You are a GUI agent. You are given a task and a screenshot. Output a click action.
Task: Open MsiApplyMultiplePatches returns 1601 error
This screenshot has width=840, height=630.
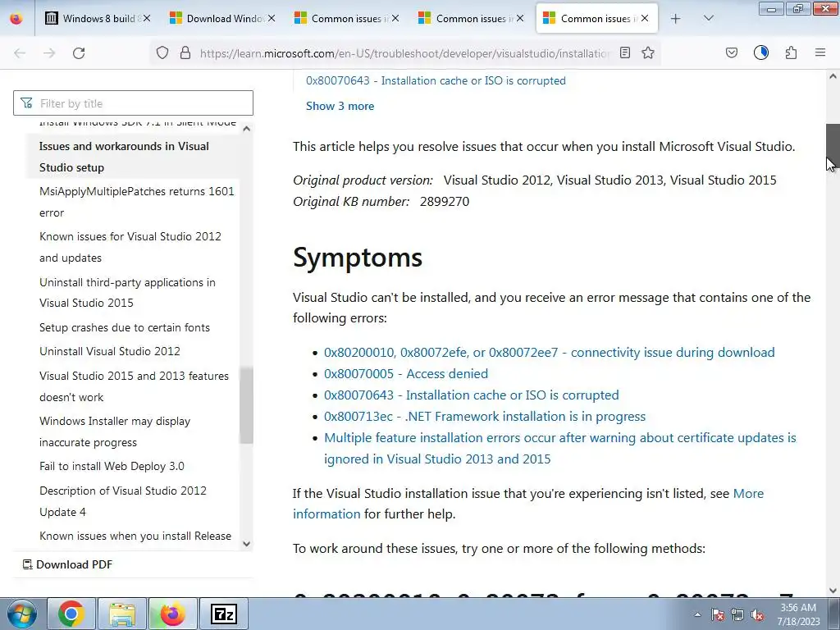tap(137, 202)
